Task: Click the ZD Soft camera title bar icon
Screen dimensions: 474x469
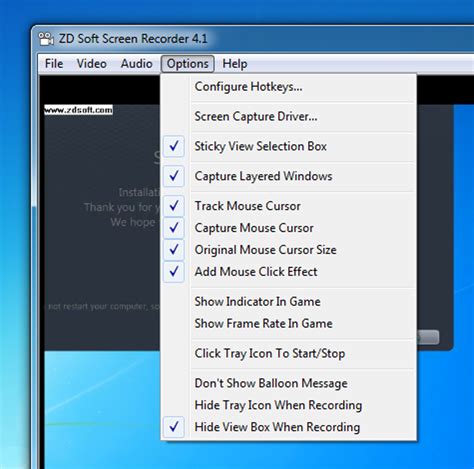Action: point(46,39)
